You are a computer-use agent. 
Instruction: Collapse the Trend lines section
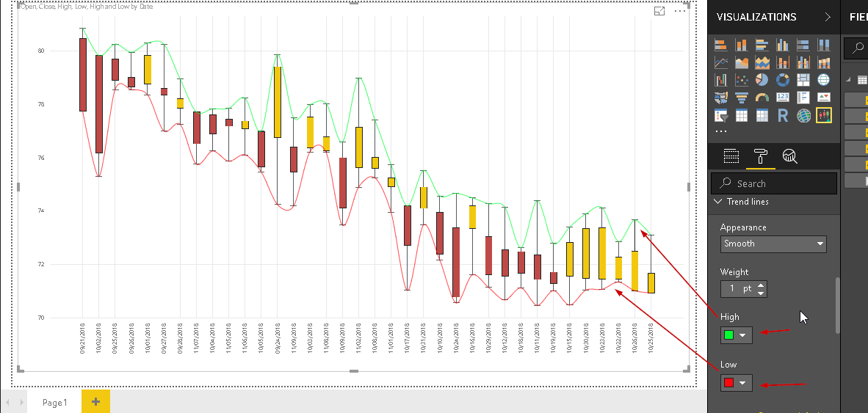click(x=718, y=202)
